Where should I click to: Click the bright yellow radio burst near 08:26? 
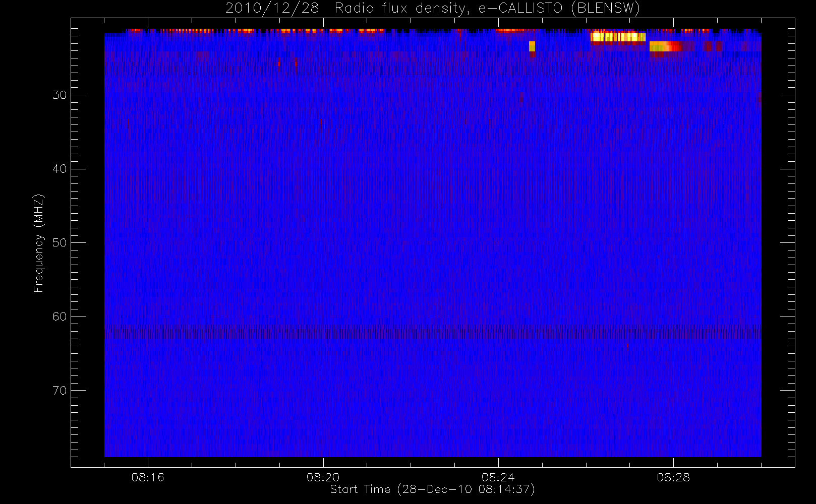point(618,37)
